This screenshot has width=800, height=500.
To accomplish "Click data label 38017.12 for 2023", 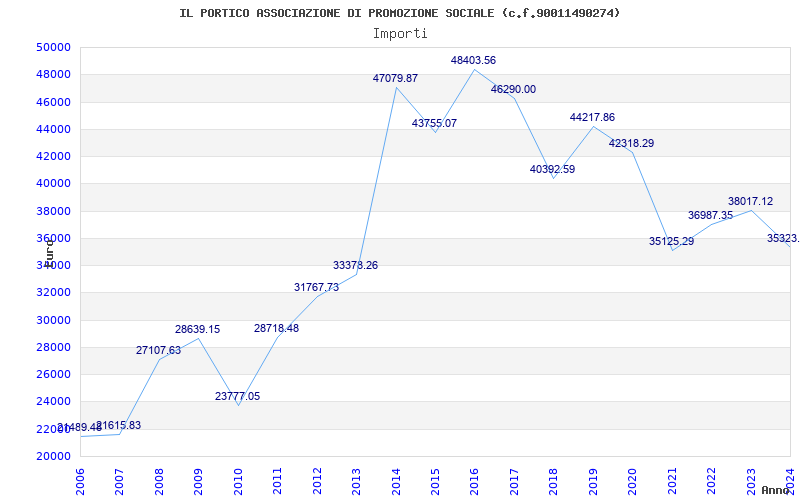I will (x=750, y=202).
